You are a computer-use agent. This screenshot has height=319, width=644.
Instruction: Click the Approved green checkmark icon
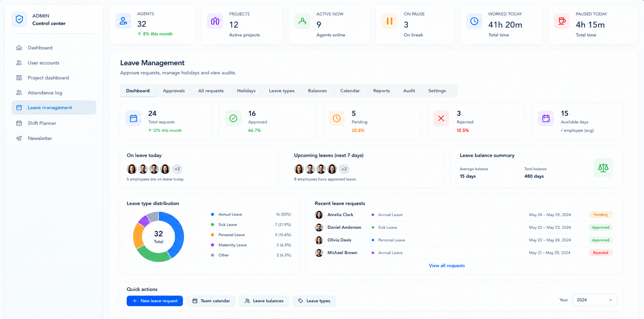(x=233, y=118)
